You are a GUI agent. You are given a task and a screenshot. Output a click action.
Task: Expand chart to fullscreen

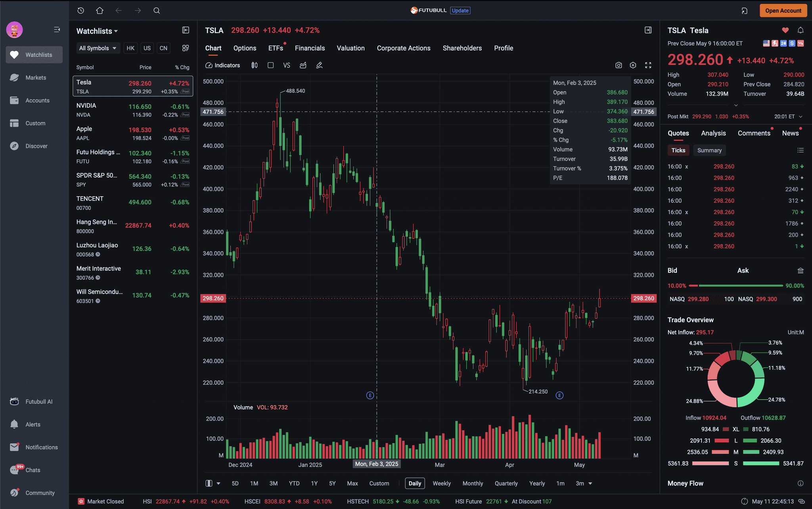(648, 65)
